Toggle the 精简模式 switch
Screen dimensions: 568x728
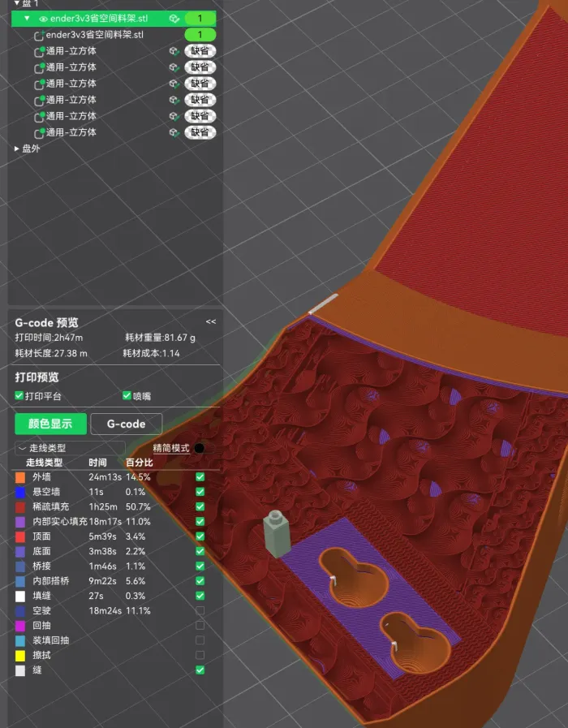click(x=199, y=448)
